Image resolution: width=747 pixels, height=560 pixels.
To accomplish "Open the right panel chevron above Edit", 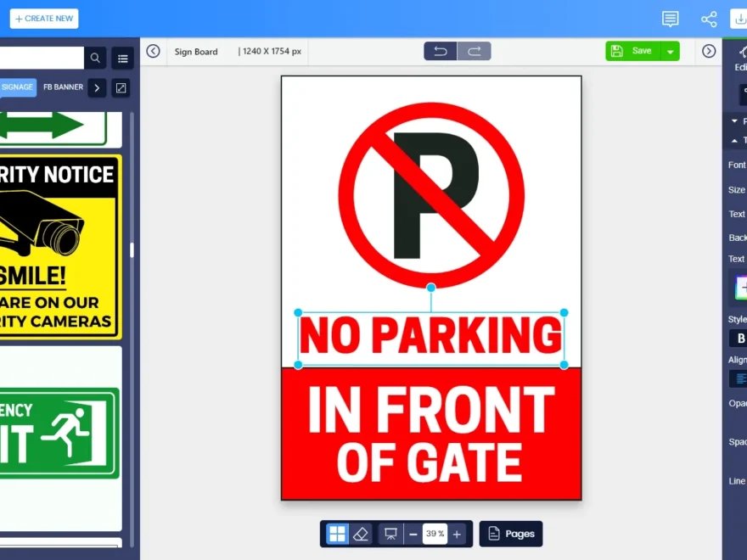I will coord(709,51).
